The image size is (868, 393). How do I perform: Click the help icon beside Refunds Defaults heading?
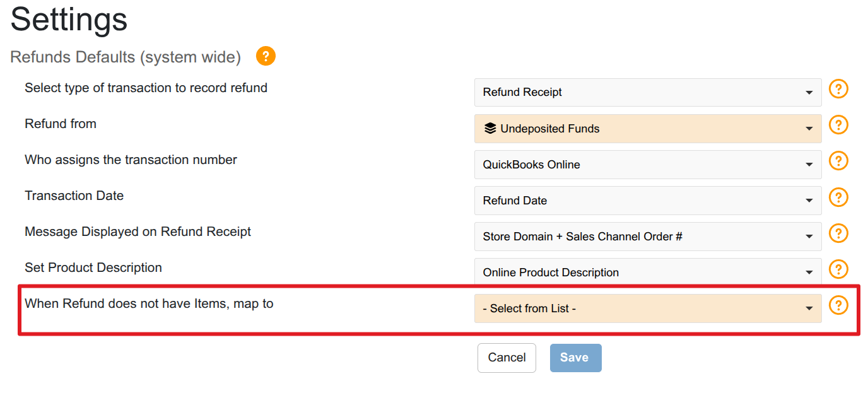pos(266,57)
